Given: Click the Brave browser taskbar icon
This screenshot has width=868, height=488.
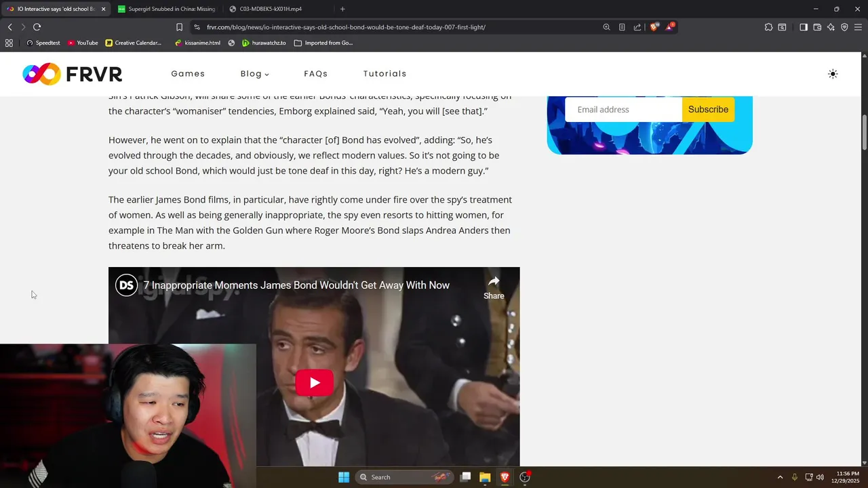Looking at the screenshot, I should pyautogui.click(x=505, y=477).
